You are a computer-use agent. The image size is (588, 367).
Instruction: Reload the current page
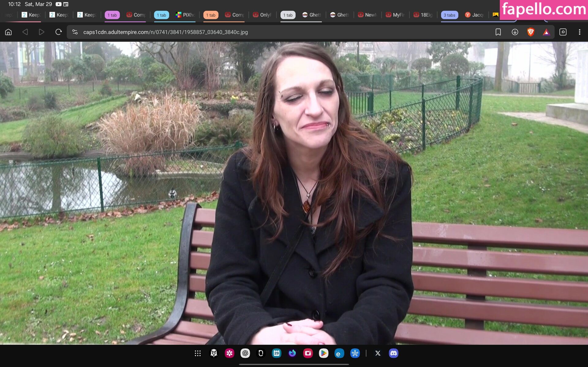point(58,32)
